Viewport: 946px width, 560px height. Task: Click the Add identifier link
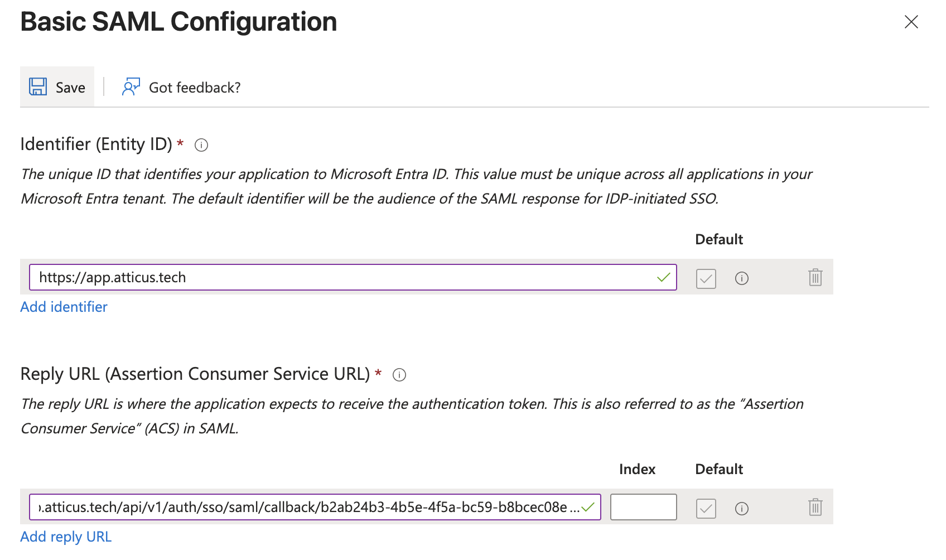coord(64,306)
